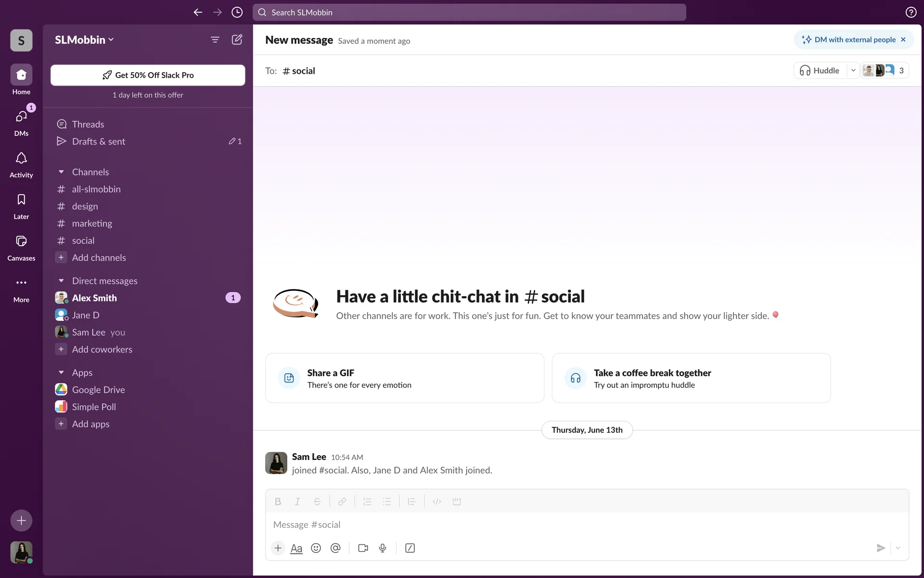Open Alex Smith direct message

(94, 298)
